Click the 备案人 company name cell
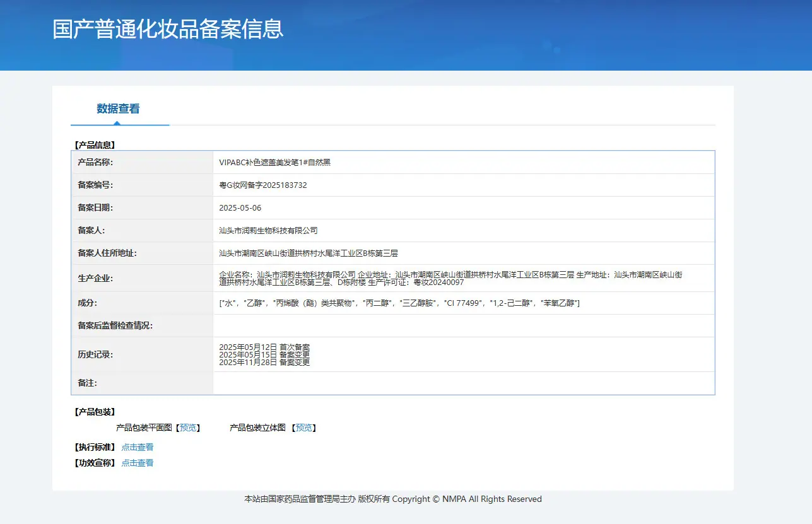Screen dimensions: 812x524 point(464,231)
